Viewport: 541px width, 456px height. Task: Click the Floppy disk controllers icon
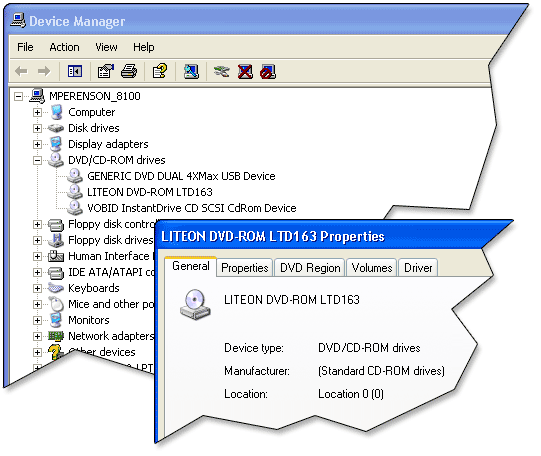[56, 225]
